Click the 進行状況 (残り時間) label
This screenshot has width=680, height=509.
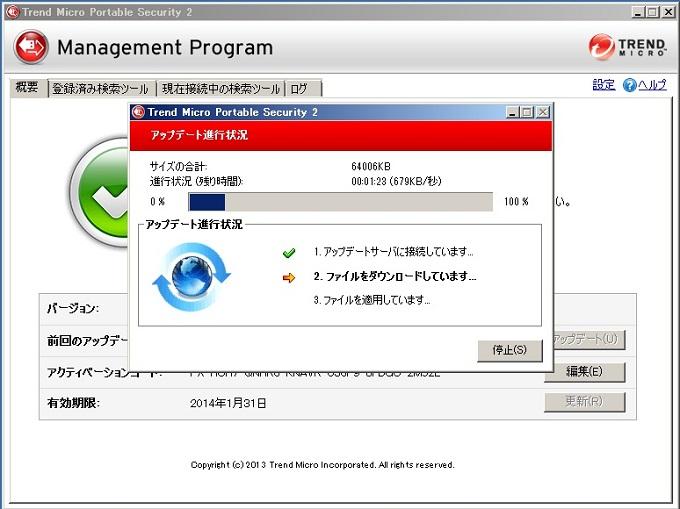[x=196, y=181]
